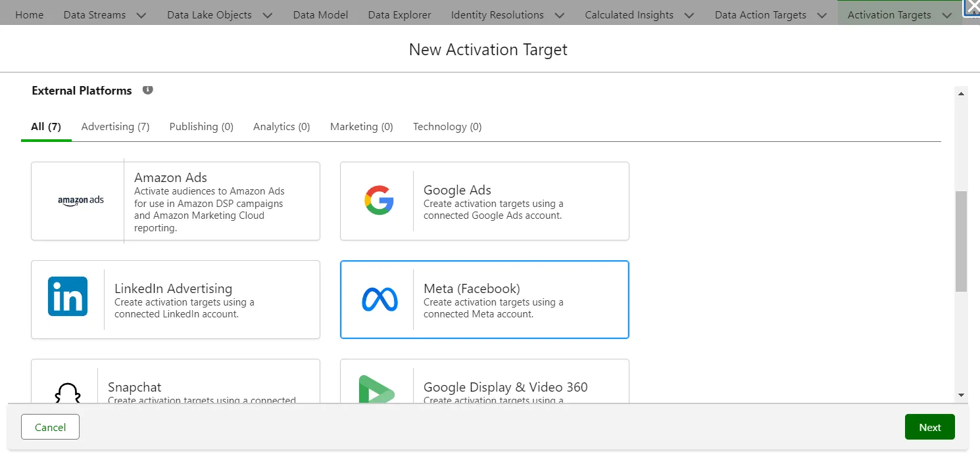Screen dimensions: 980x456
Task: Click the Cancel button
Action: pyautogui.click(x=50, y=427)
